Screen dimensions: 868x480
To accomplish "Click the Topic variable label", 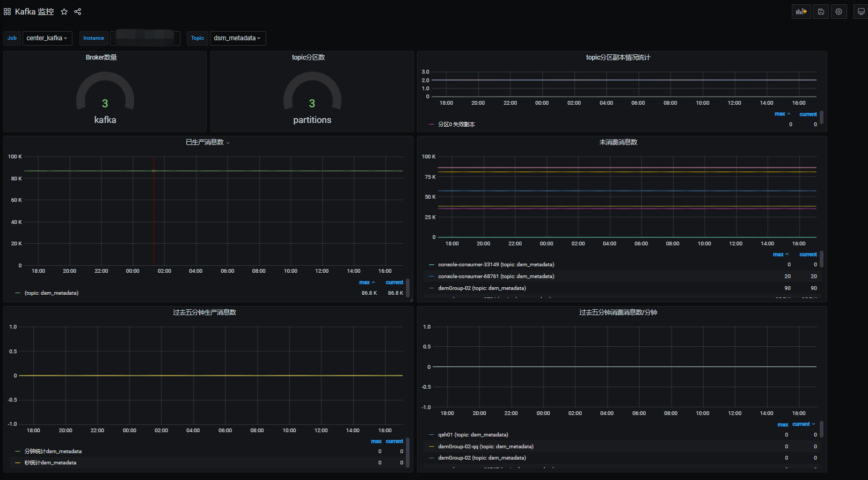I will pyautogui.click(x=198, y=38).
